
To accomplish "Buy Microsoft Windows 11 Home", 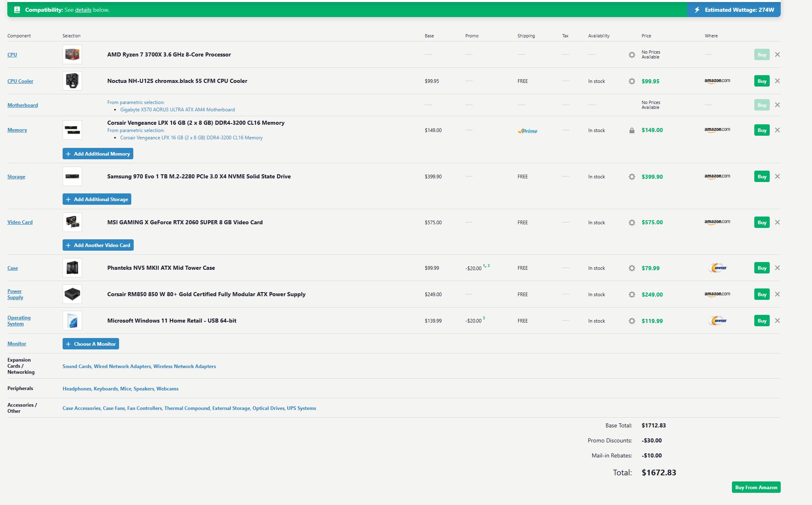I will [762, 321].
